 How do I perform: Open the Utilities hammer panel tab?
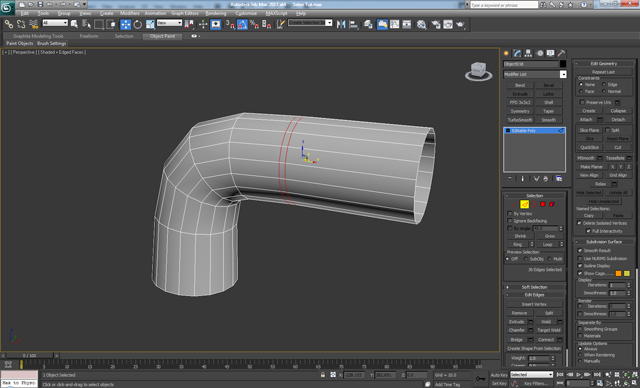click(x=562, y=53)
